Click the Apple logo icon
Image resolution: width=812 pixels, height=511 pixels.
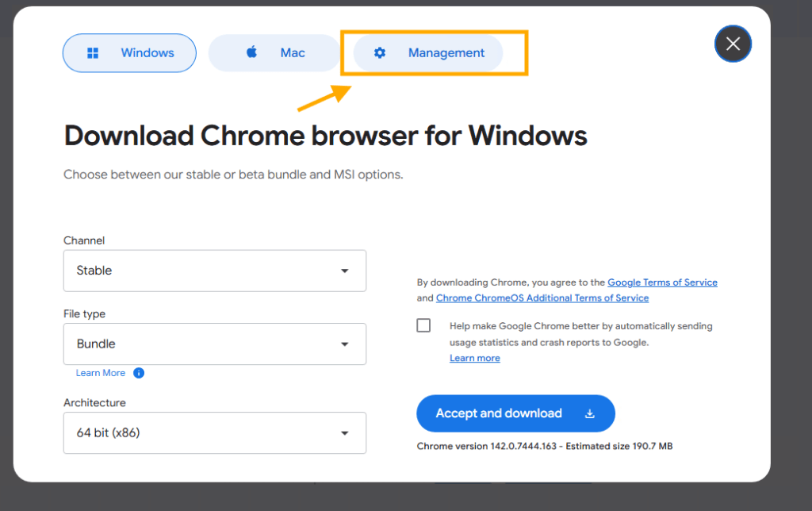251,52
